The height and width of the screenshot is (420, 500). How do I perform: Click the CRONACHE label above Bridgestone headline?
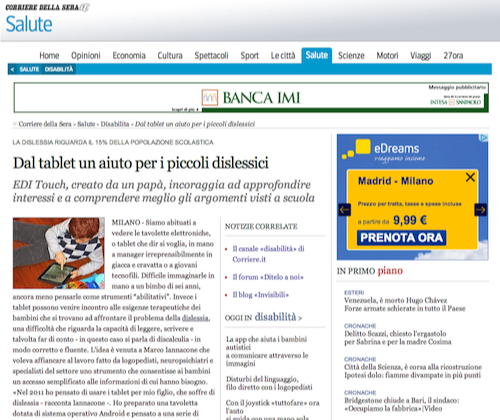[360, 393]
